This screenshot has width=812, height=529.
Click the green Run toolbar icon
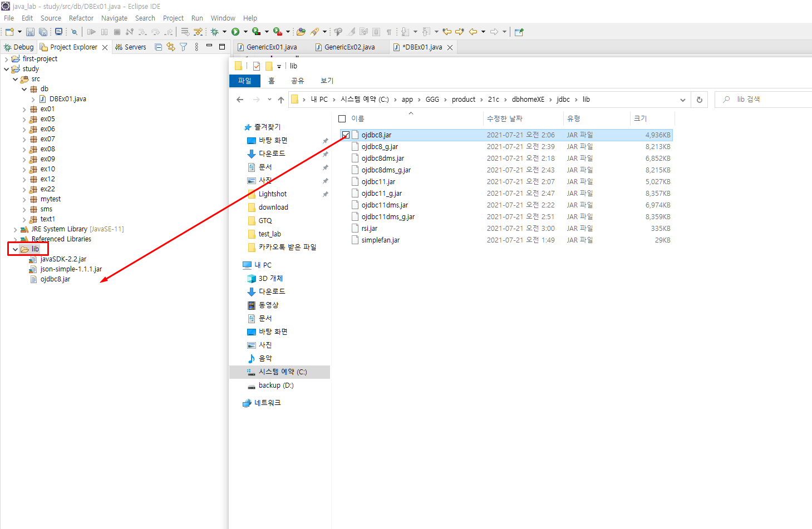tap(235, 32)
